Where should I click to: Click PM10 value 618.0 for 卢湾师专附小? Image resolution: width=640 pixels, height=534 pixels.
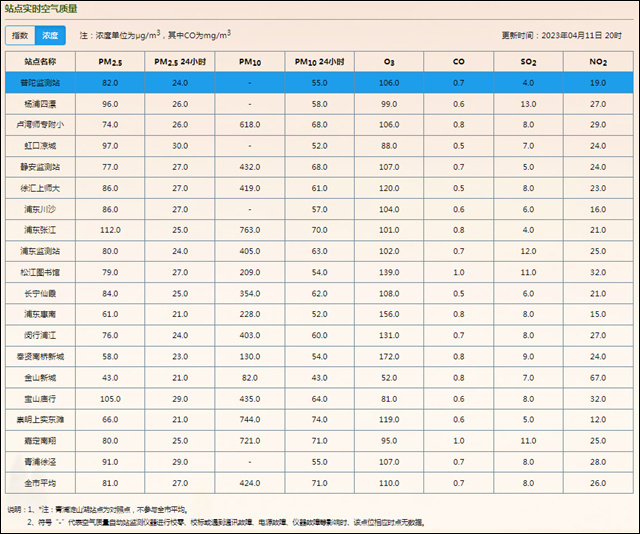pyautogui.click(x=250, y=125)
